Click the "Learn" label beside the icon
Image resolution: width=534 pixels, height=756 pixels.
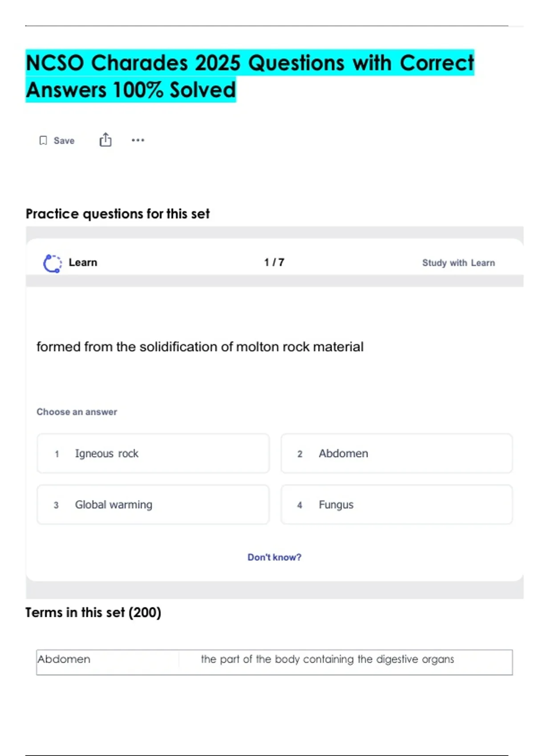[83, 262]
